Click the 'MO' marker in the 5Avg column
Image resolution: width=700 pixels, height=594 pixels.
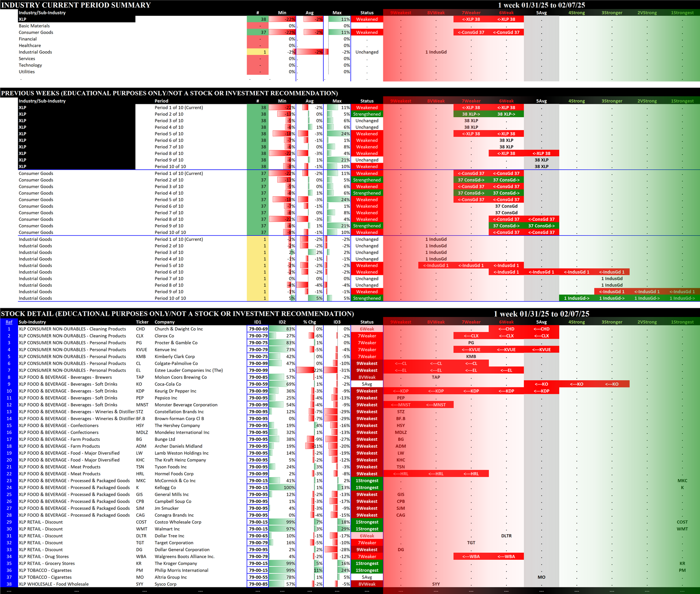(x=541, y=577)
